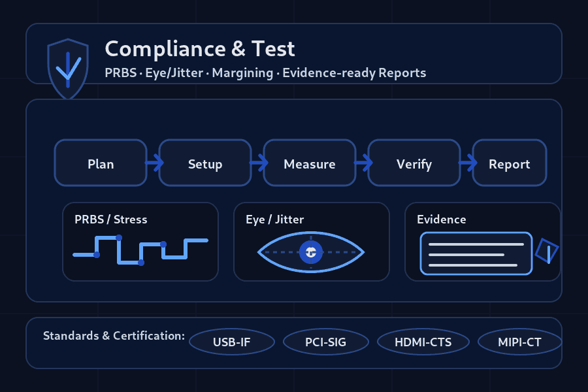Select the MIPI-CT certification pill

(520, 342)
